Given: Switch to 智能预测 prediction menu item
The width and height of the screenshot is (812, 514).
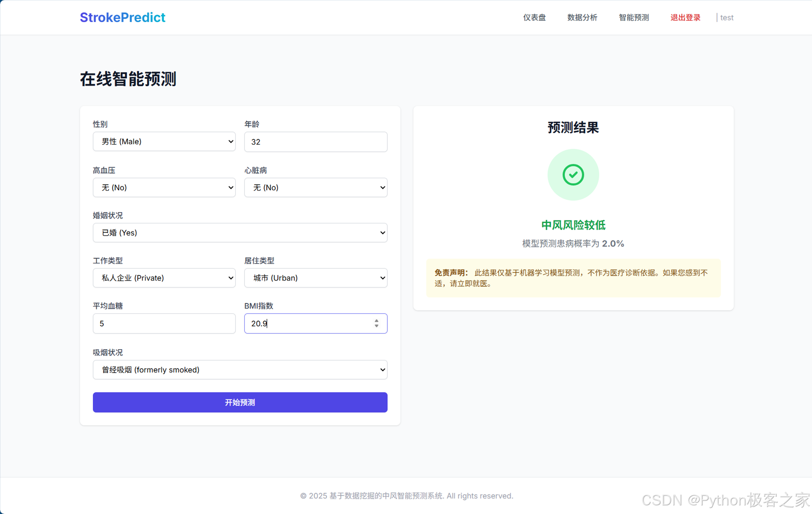Looking at the screenshot, I should pyautogui.click(x=634, y=17).
